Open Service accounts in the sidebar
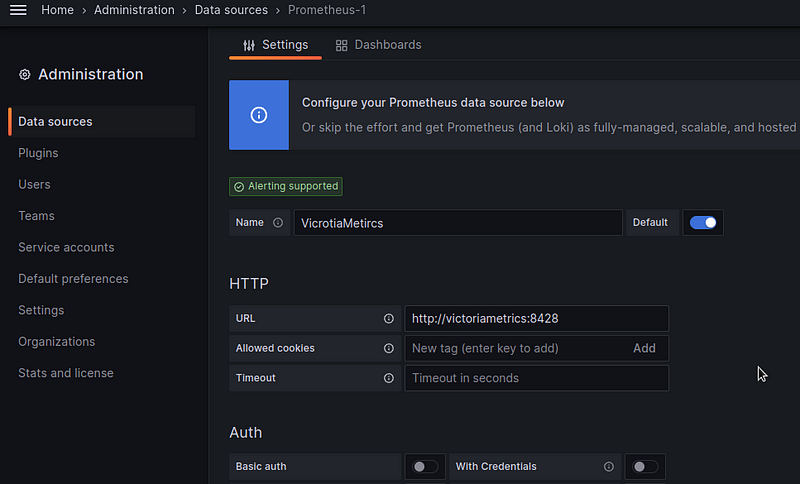800x484 pixels. [x=66, y=247]
